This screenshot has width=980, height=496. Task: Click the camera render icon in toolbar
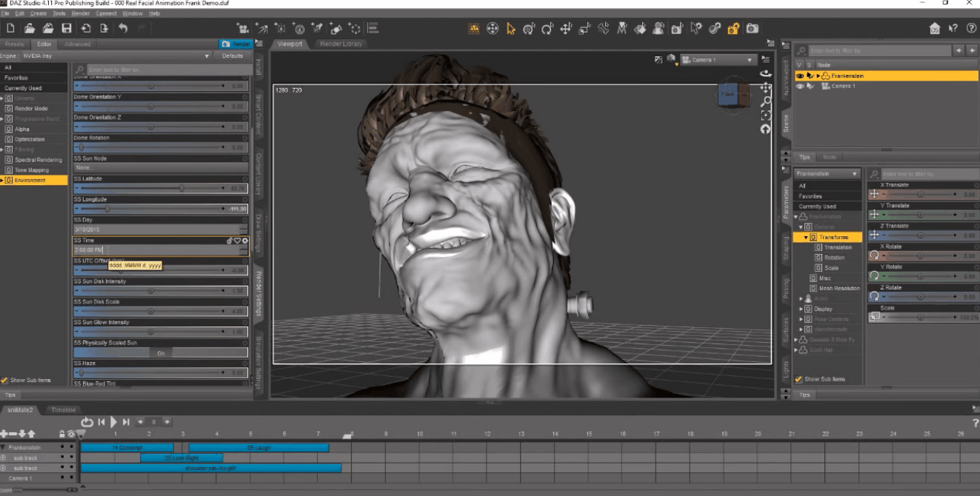tap(752, 29)
